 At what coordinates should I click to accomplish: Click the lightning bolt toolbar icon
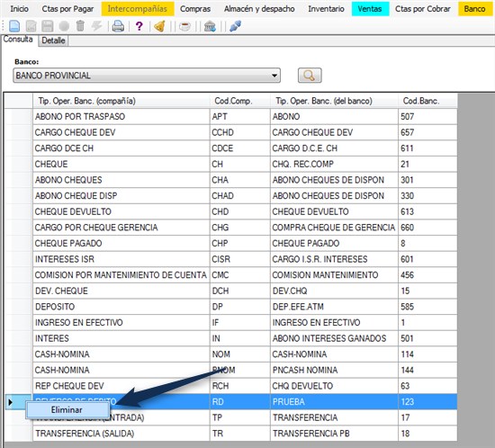coord(96,26)
